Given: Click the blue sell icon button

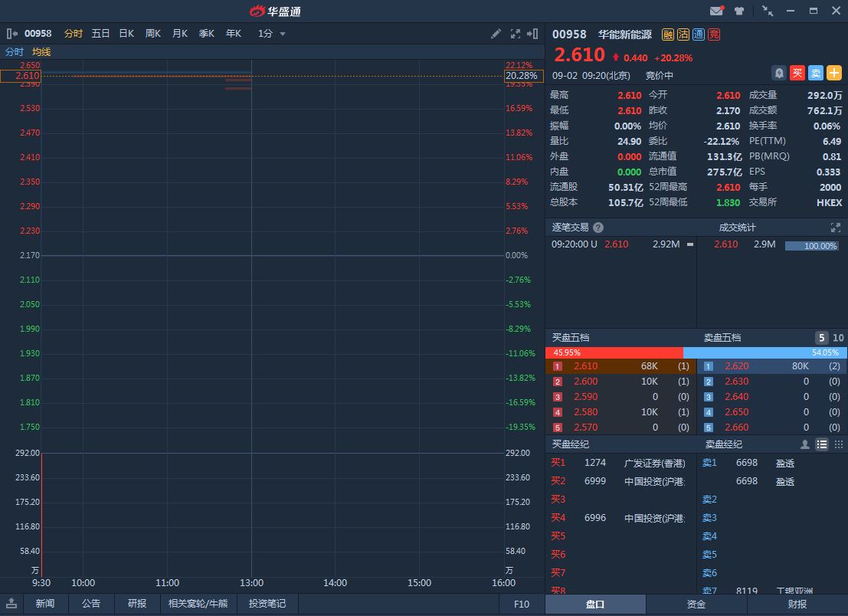Looking at the screenshot, I should (816, 73).
